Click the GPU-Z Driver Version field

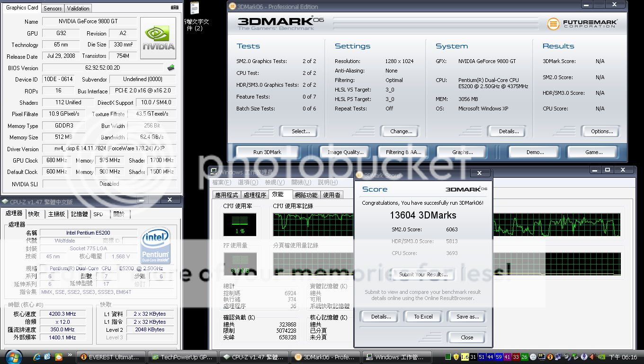pyautogui.click(x=108, y=149)
